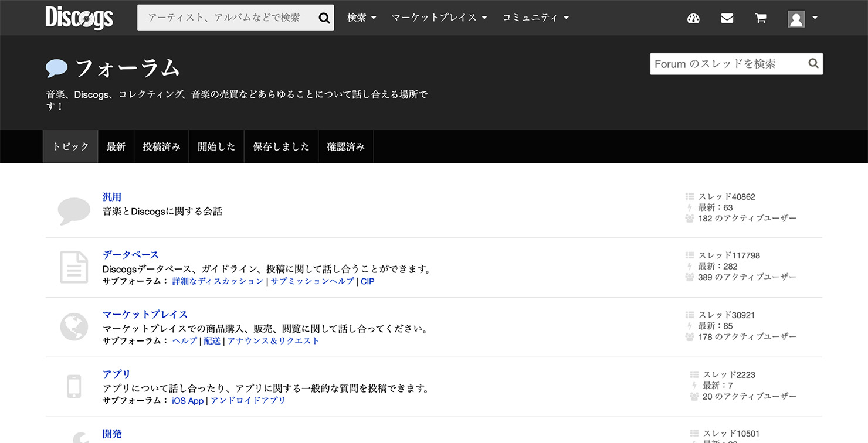Open the shopping cart icon
This screenshot has height=443, width=868.
coord(761,18)
